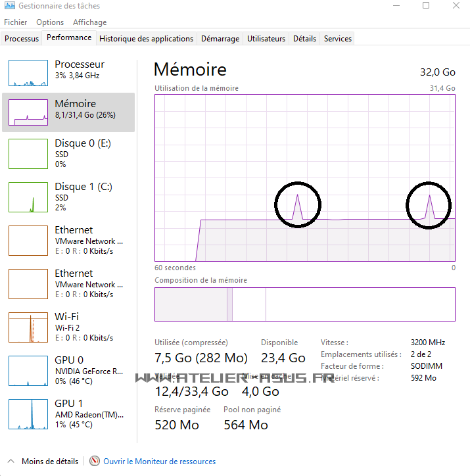Open the Wi-Fi graph thumbnail

(28, 327)
